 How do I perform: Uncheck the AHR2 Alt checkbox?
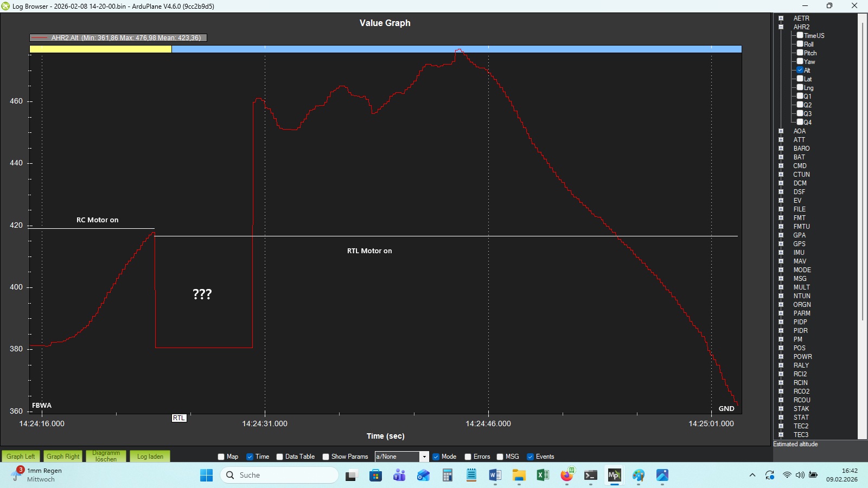coord(800,70)
